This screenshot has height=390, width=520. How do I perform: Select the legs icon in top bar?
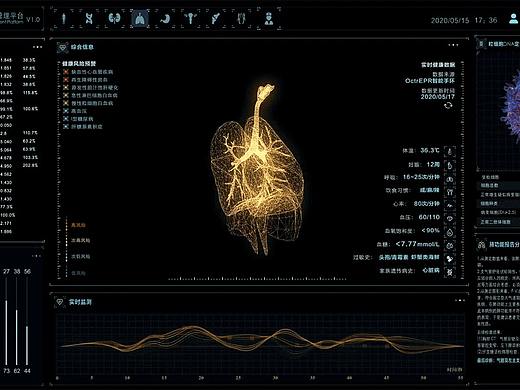point(242,18)
